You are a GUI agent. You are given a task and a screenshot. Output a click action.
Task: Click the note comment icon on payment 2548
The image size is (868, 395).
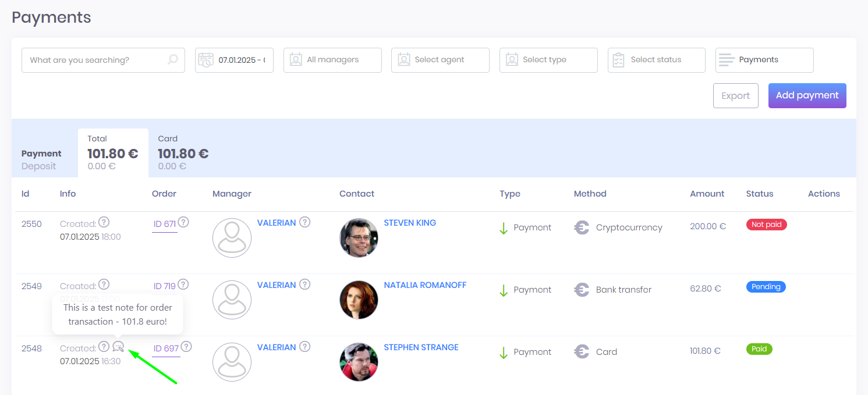coord(118,347)
